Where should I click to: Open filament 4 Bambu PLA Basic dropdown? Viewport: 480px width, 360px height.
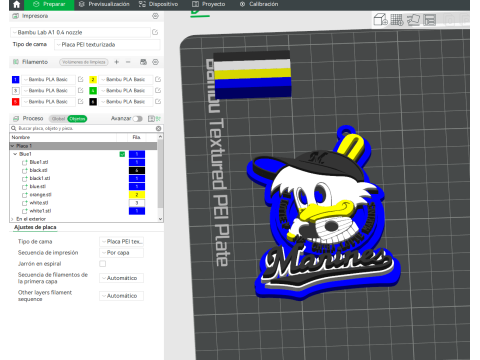click(126, 90)
